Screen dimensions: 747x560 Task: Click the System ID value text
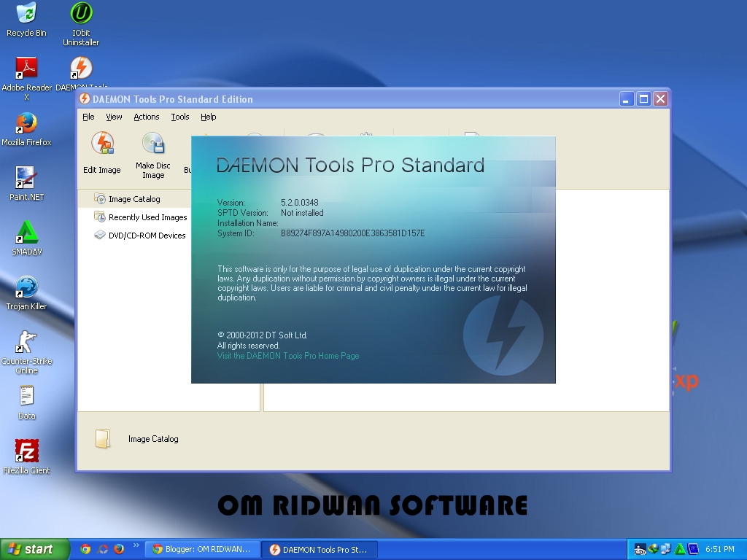point(352,233)
